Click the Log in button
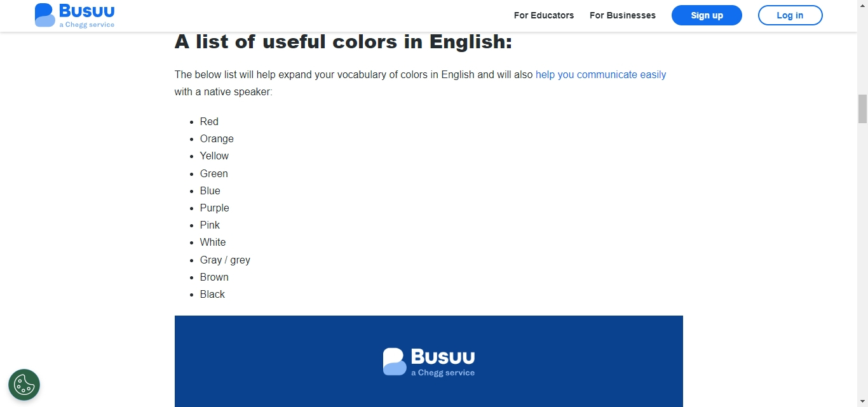 [x=790, y=15]
